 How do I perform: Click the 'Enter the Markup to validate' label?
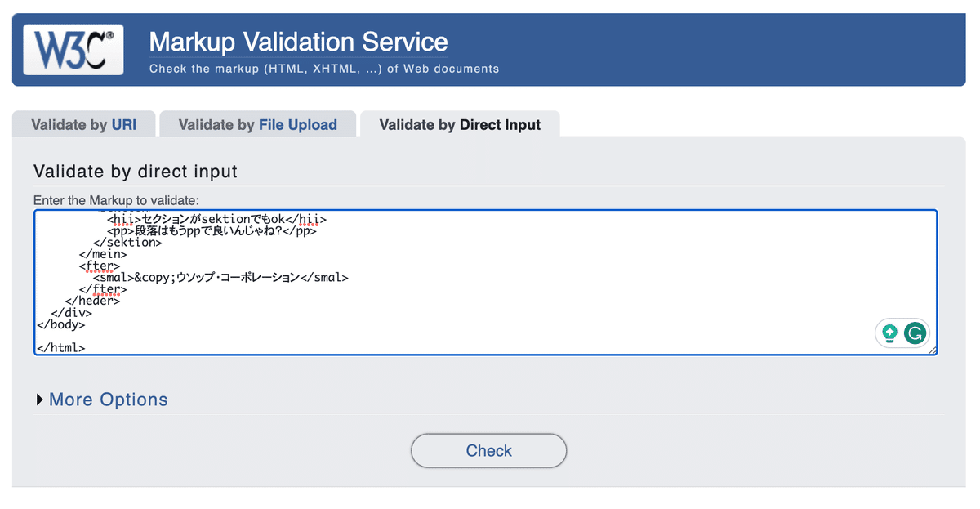coord(116,200)
